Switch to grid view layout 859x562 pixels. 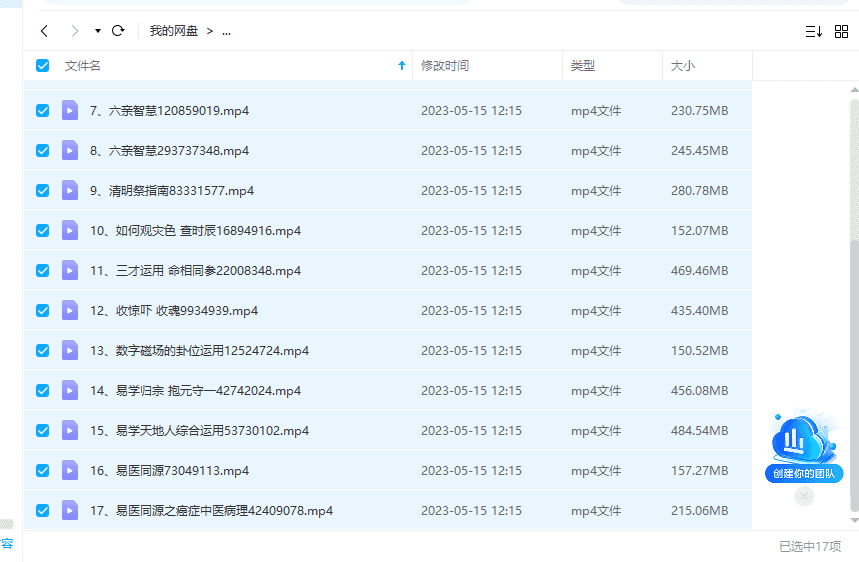pyautogui.click(x=841, y=31)
